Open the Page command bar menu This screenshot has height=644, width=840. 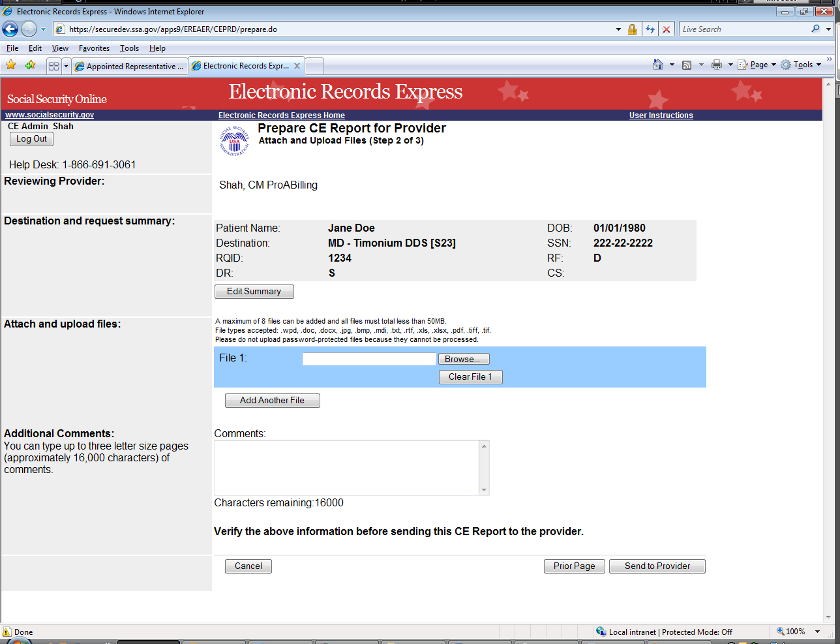pos(757,65)
